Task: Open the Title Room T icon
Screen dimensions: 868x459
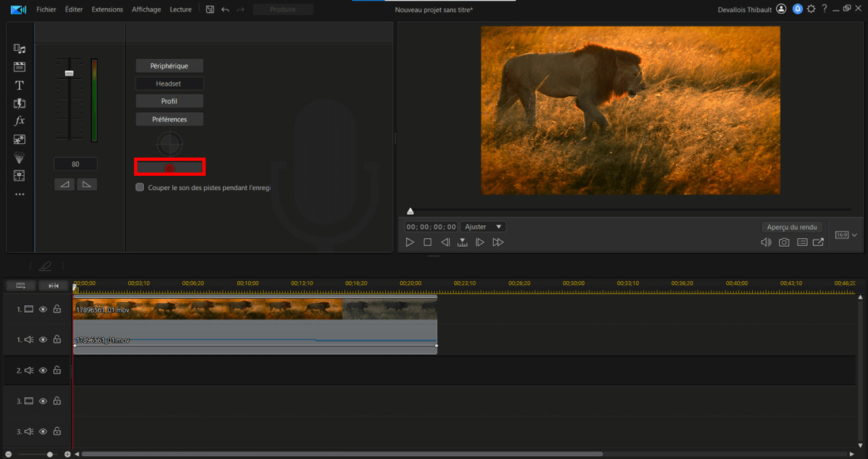Action: 20,85
